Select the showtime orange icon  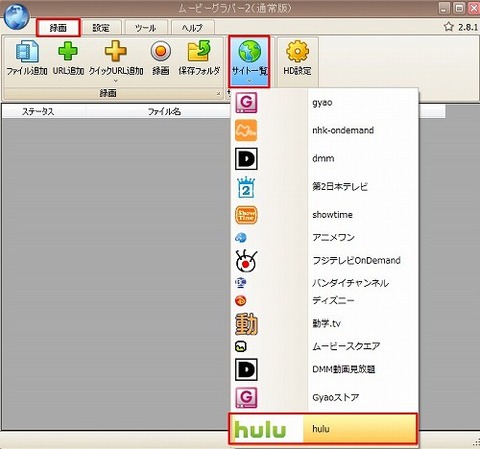coord(246,215)
